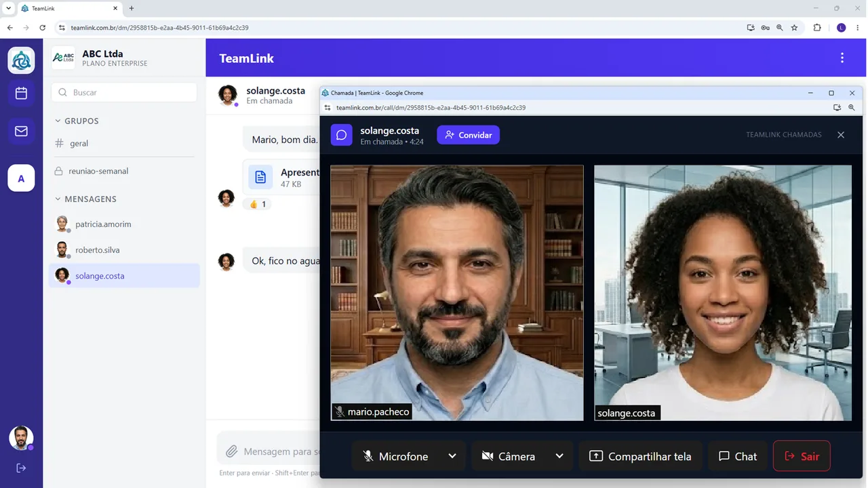Click the logout icon at sidebar bottom
868x488 pixels.
click(21, 468)
